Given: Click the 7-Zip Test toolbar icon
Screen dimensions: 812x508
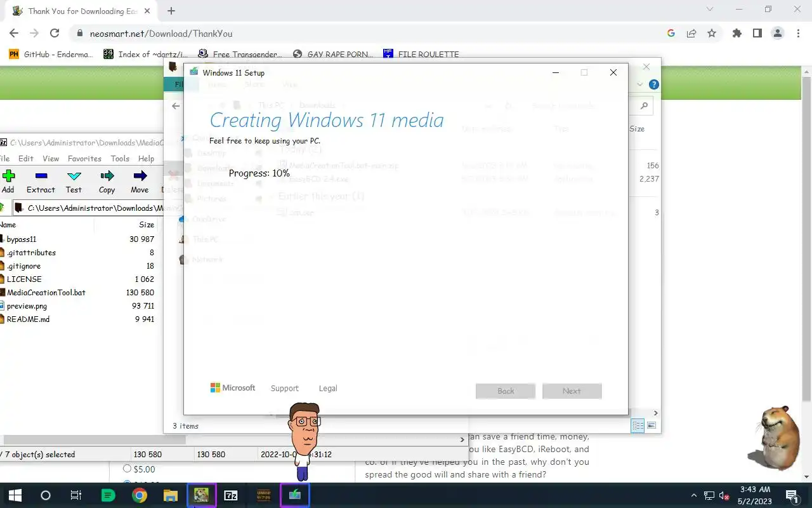Looking at the screenshot, I should [74, 176].
